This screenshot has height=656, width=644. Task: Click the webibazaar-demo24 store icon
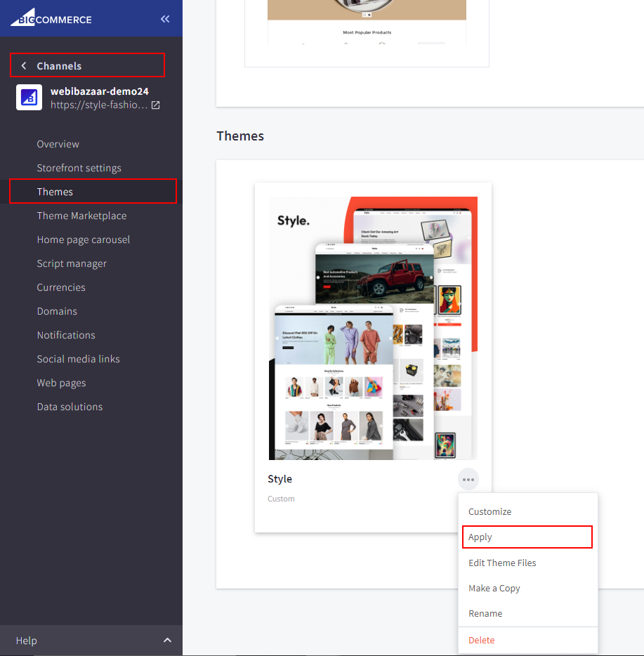29,98
